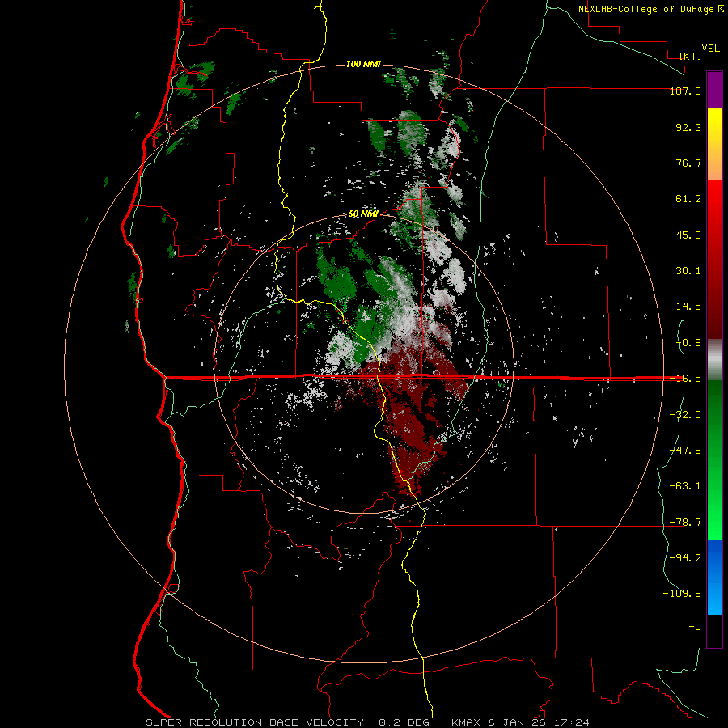Select the -94.2 velocity scale value
Image resolution: width=728 pixels, height=728 pixels.
685,558
